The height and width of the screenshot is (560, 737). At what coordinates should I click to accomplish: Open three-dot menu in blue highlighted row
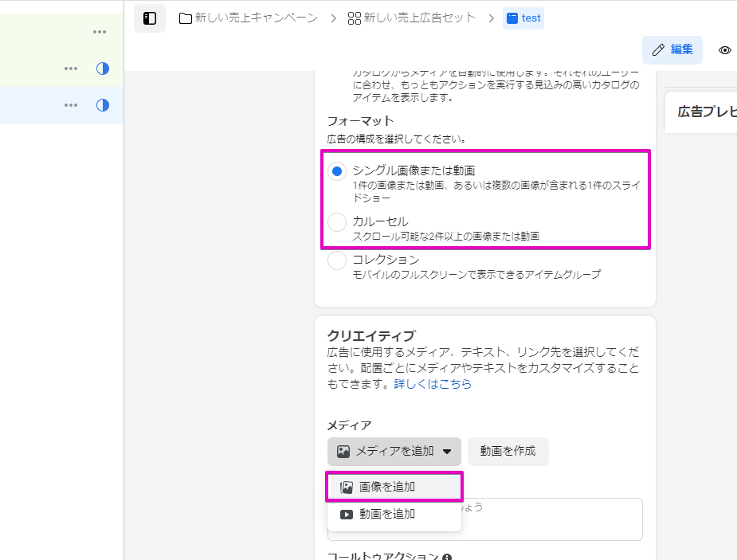tap(71, 105)
